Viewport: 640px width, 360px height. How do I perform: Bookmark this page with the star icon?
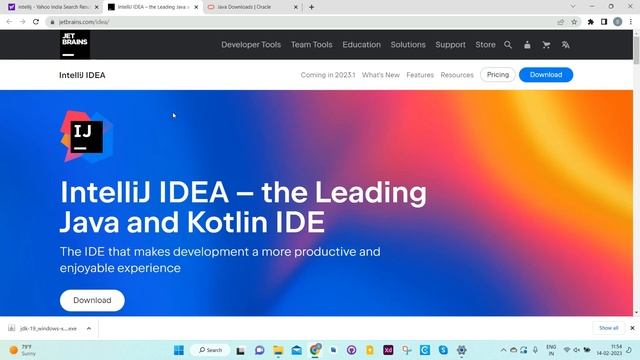click(x=574, y=22)
